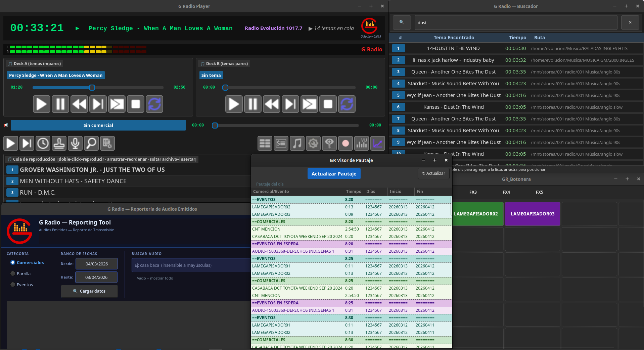Open the search magnifier tool in the player toolbar

[x=91, y=143]
